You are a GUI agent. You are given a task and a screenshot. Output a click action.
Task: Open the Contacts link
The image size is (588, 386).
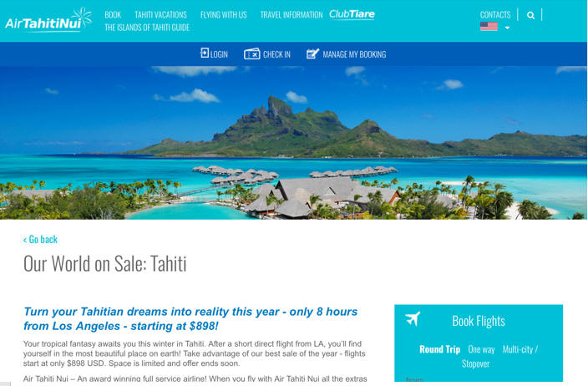[x=495, y=15]
